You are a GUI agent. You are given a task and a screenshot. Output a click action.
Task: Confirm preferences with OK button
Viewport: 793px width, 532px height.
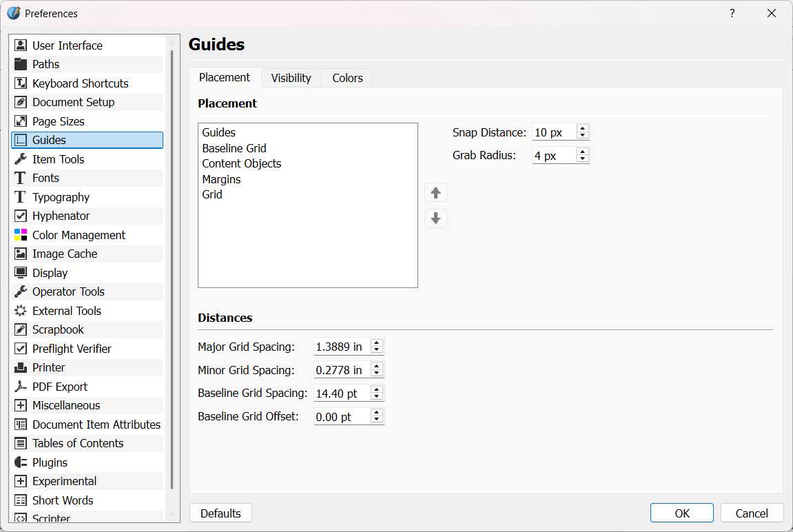[681, 513]
